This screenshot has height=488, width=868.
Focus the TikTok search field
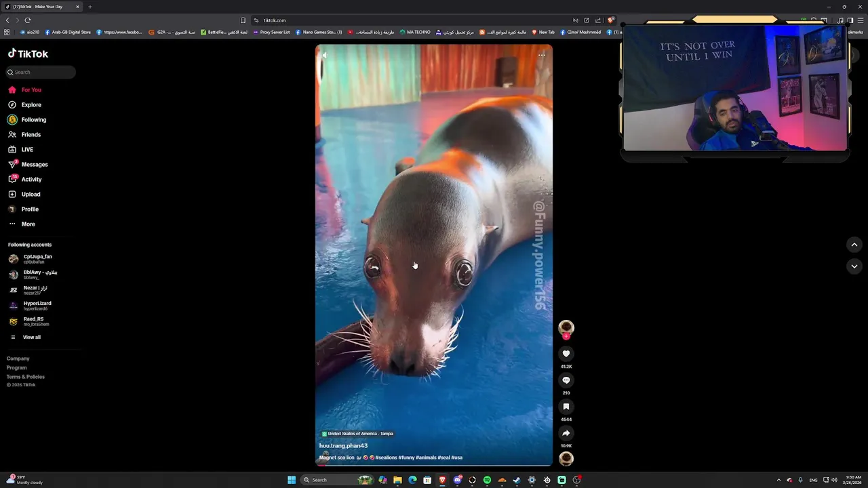[x=41, y=73]
